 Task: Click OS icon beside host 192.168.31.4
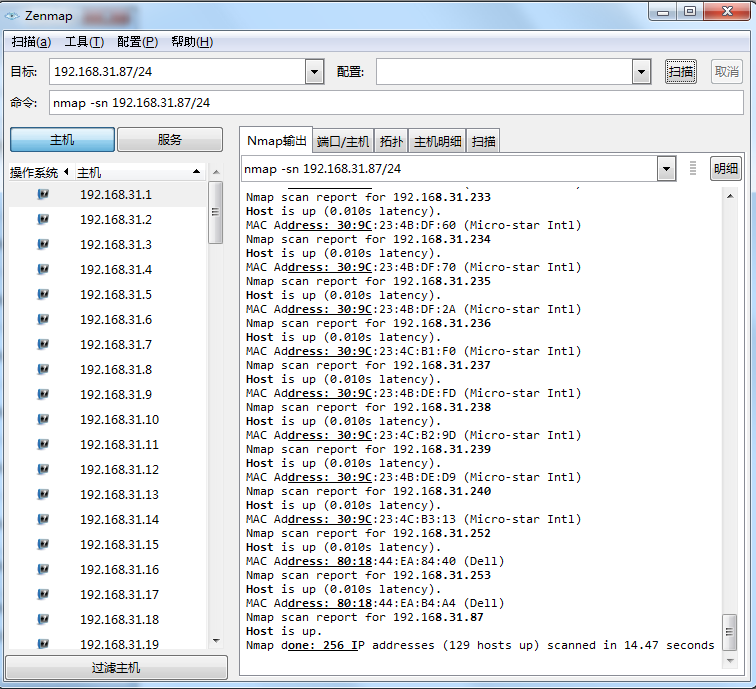pyautogui.click(x=43, y=269)
